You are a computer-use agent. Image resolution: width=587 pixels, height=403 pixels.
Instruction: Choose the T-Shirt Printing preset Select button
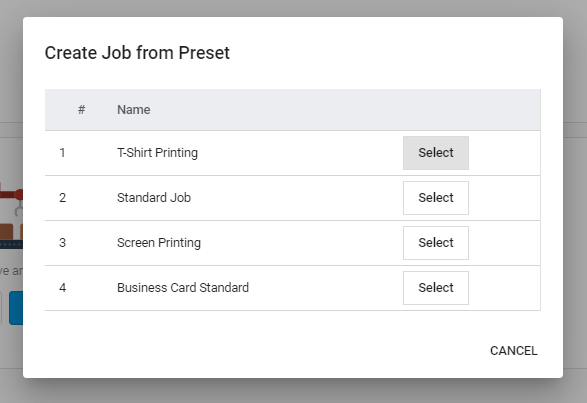[x=436, y=153]
